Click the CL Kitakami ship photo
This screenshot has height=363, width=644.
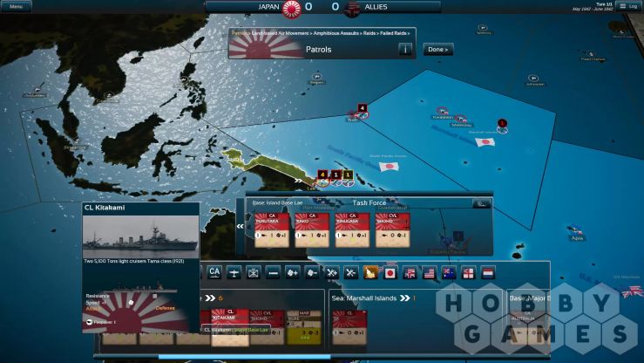140,236
